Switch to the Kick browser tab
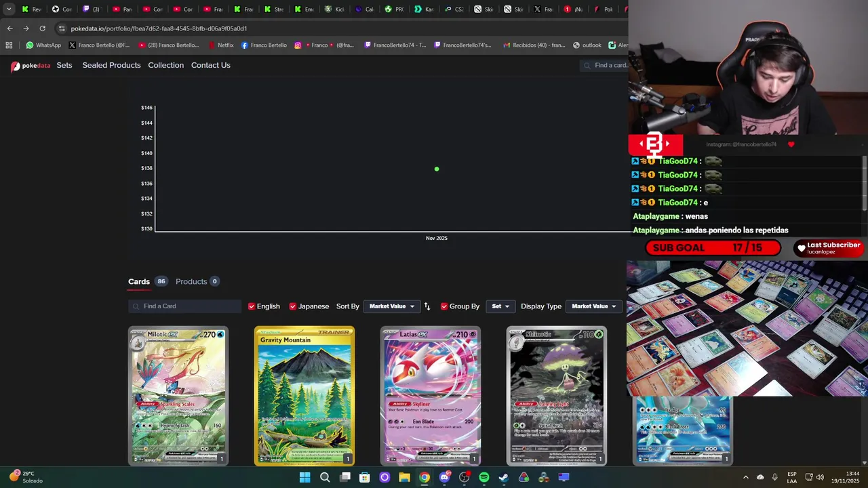This screenshot has height=488, width=868. pos(334,9)
